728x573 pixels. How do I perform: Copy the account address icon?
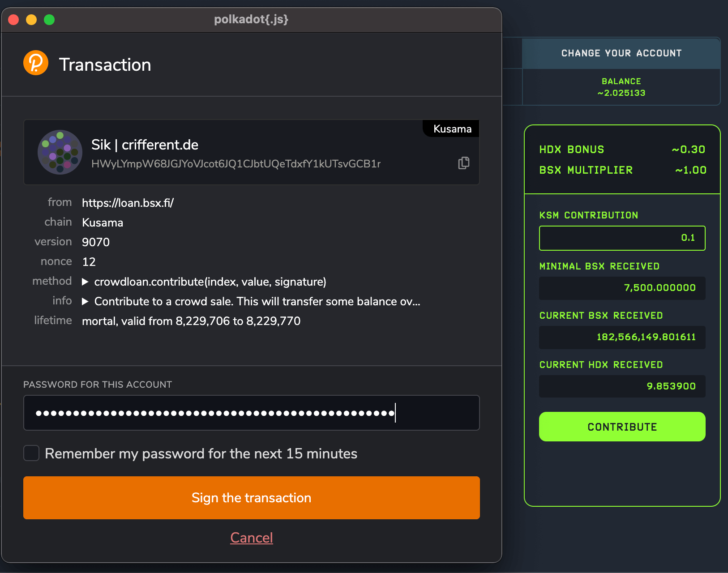click(464, 163)
